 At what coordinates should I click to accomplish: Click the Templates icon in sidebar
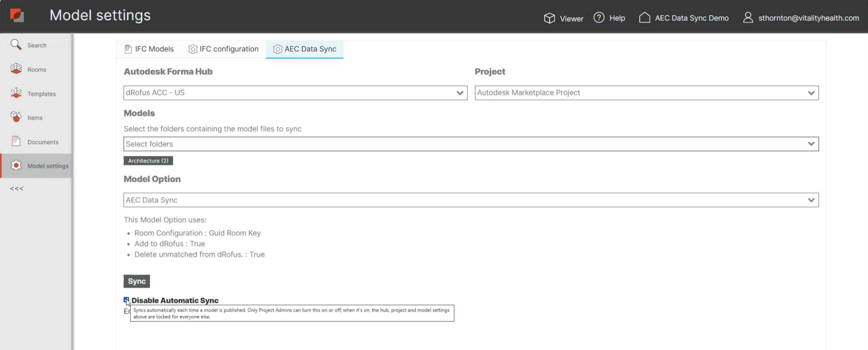pos(16,93)
